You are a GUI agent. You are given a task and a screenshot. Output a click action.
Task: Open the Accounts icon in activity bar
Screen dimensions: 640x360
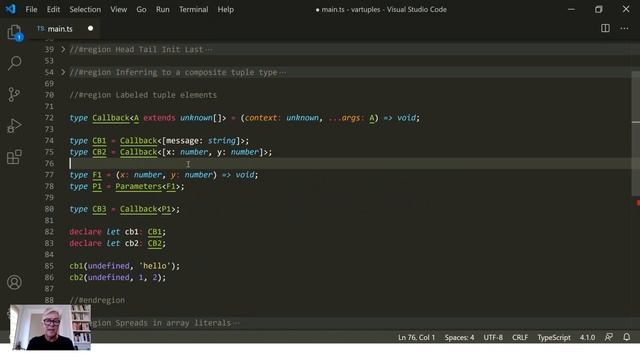pyautogui.click(x=14, y=282)
